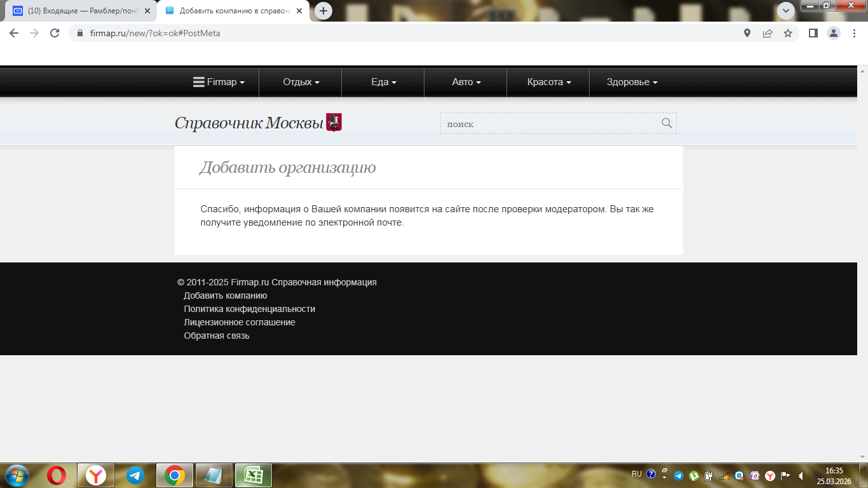Click the browser forward arrow

(x=34, y=33)
